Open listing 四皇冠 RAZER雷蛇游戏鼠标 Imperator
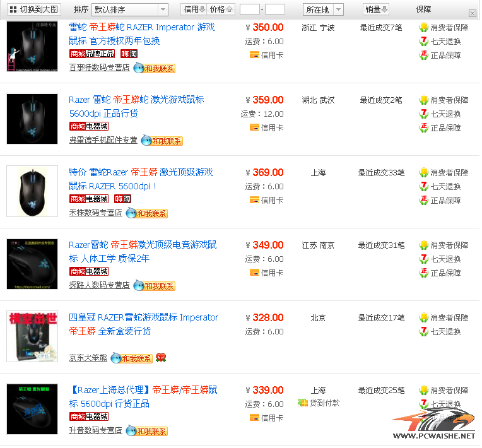The width and height of the screenshot is (482, 448). tap(144, 324)
